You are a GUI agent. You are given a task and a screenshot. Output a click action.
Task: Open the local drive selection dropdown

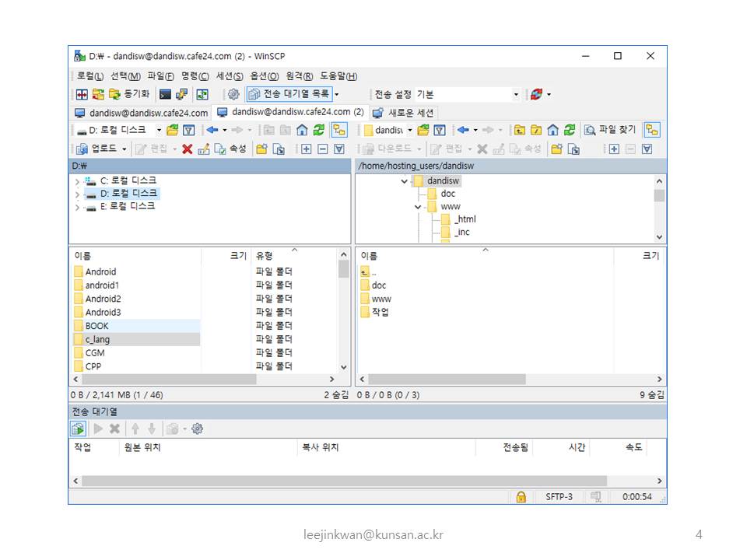pyautogui.click(x=159, y=131)
